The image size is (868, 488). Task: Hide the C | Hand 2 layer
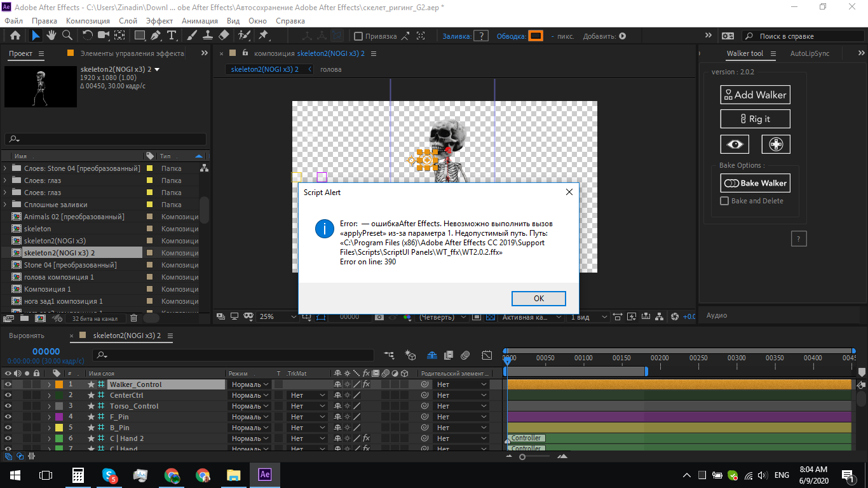(x=8, y=438)
